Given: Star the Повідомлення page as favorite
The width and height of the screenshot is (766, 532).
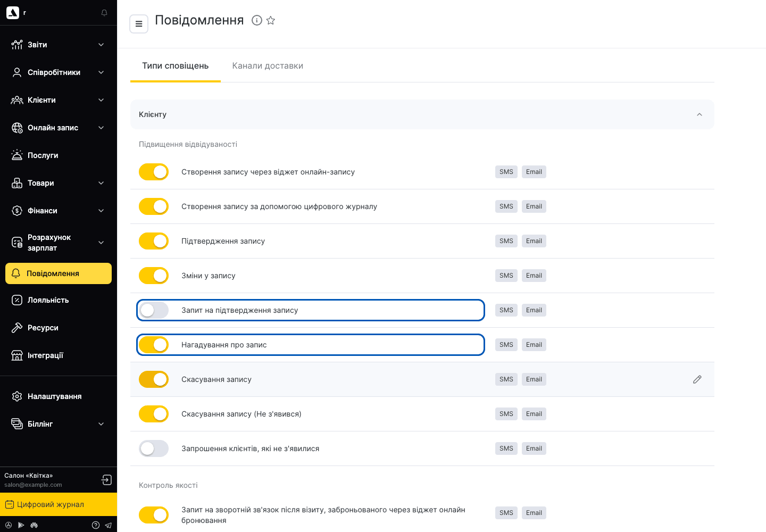Looking at the screenshot, I should point(271,20).
